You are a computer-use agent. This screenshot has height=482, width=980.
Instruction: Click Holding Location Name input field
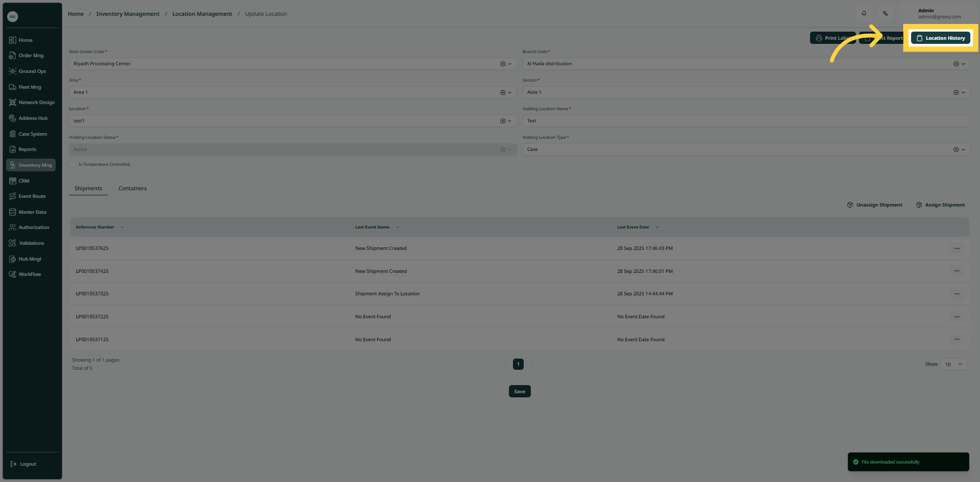(x=746, y=121)
